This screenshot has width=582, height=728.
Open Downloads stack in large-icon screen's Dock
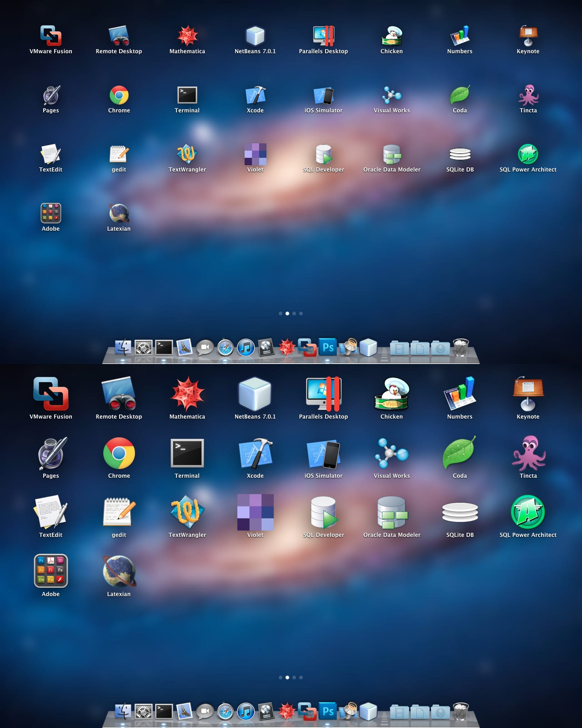(x=440, y=712)
